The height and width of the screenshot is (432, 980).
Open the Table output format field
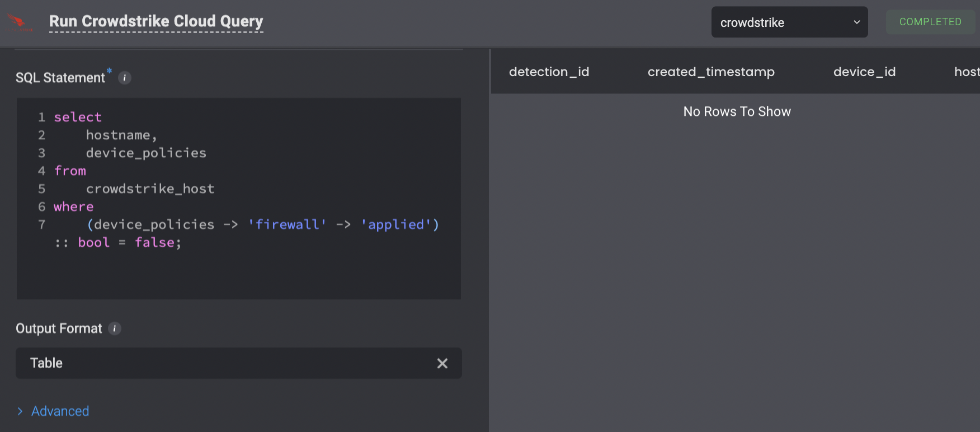pos(239,363)
